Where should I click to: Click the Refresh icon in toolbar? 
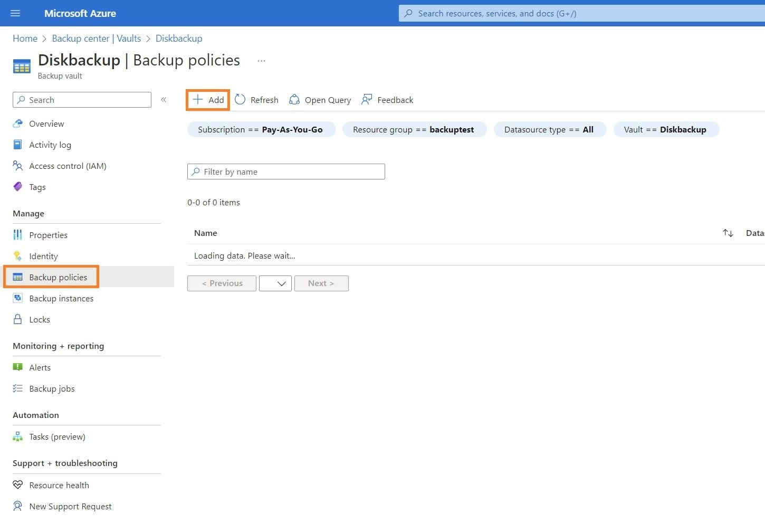click(240, 100)
